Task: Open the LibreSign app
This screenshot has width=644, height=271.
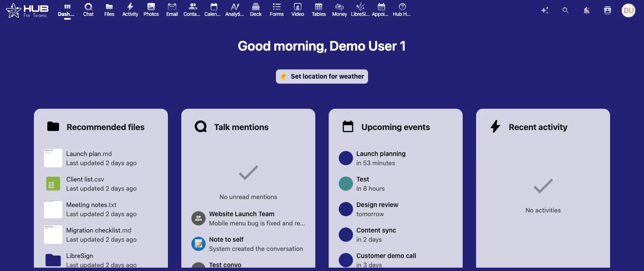Action: pyautogui.click(x=360, y=10)
